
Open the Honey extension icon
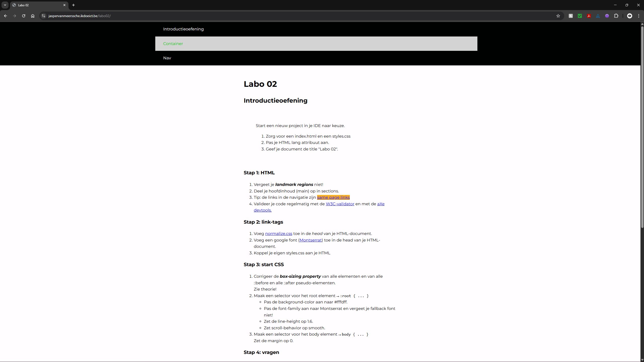coord(571,16)
